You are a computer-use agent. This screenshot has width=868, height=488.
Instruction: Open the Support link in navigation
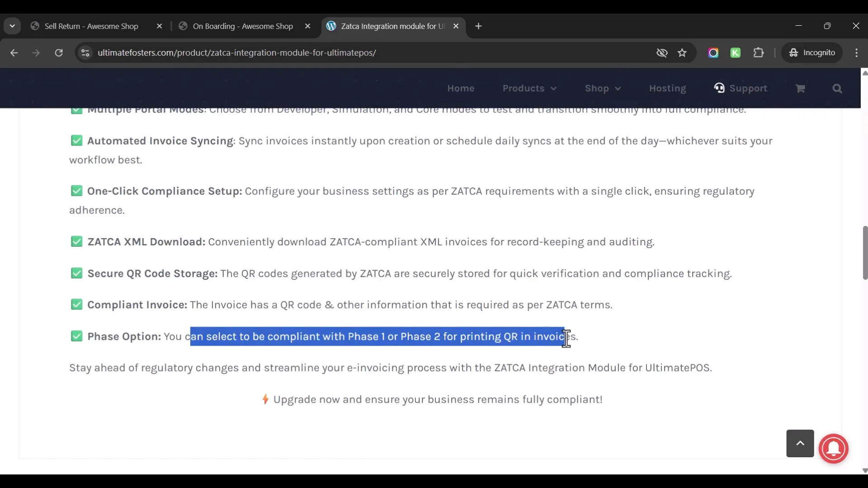(x=741, y=89)
